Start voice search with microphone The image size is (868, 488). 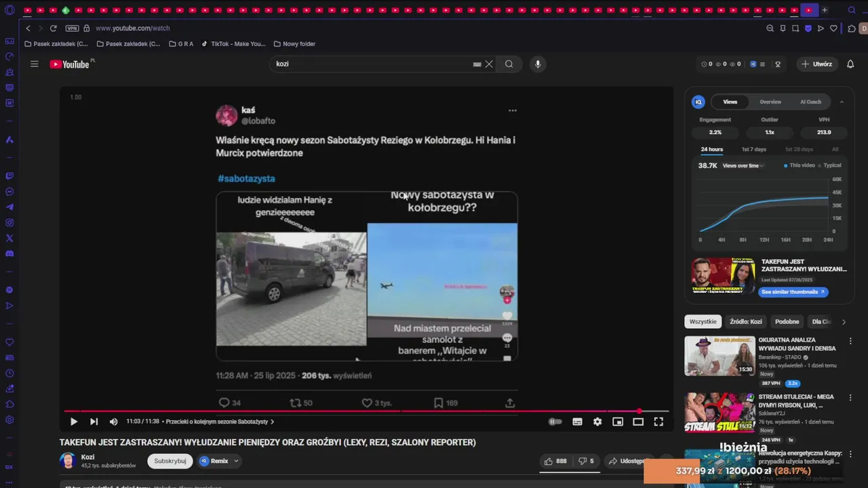[538, 64]
